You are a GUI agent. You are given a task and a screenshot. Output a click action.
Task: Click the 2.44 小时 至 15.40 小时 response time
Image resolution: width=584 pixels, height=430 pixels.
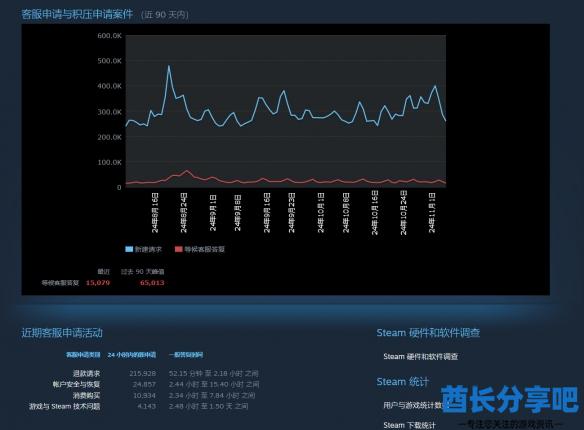point(214,384)
